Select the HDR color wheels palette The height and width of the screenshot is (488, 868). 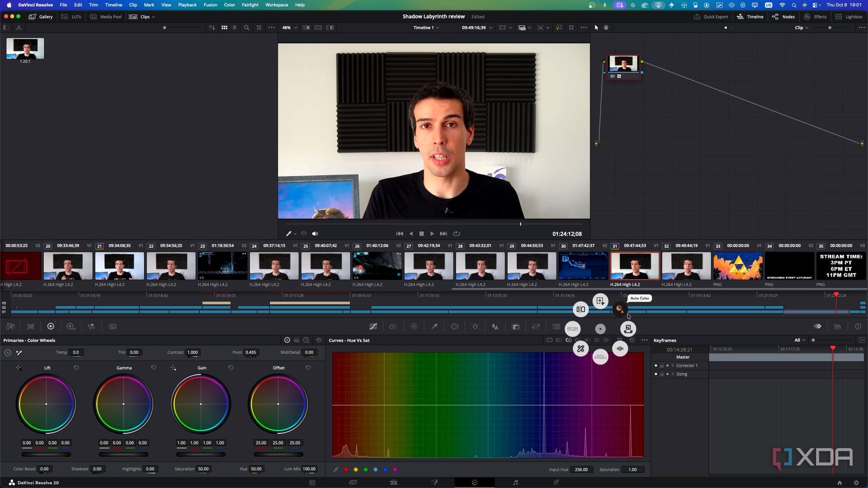pos(71,326)
